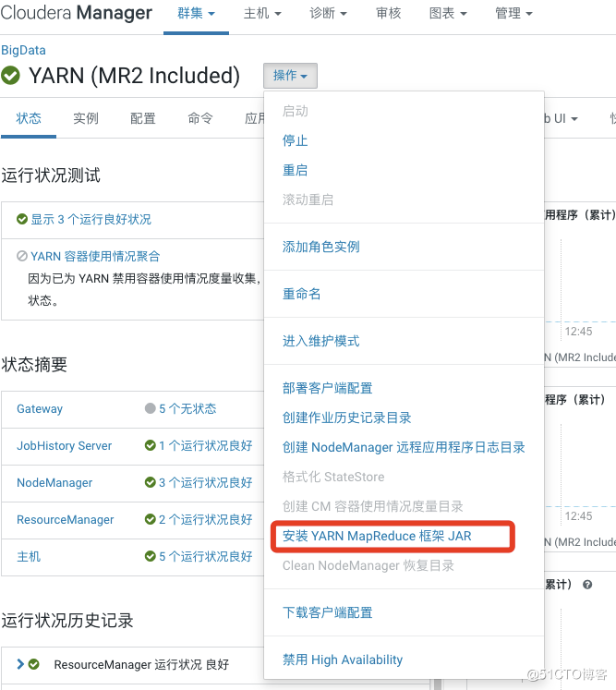The image size is (616, 690).
Task: Select 进入维护模式 menu entry
Action: [x=320, y=341]
